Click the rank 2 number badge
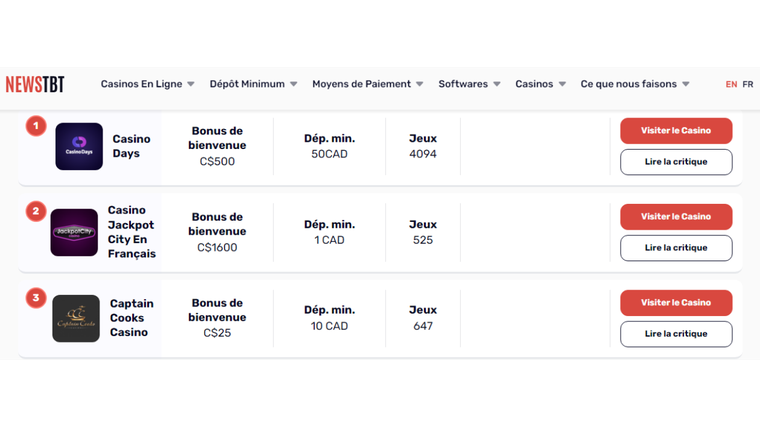This screenshot has height=427, width=760. pos(35,211)
